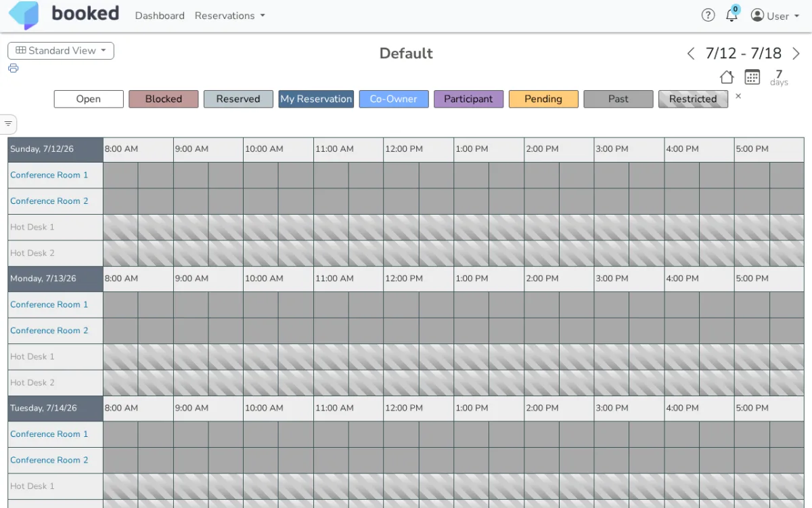Change the 7 days display setting
Screen dimensions: 812x508
(779, 78)
